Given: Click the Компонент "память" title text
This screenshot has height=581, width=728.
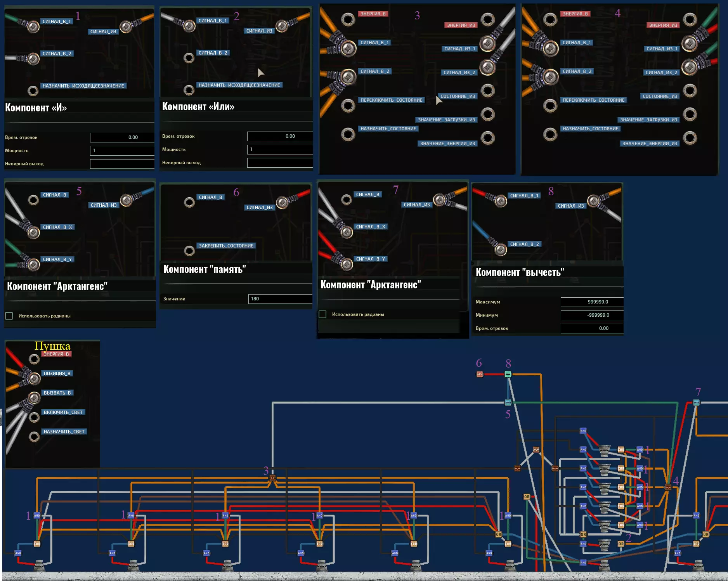Looking at the screenshot, I should tap(205, 269).
